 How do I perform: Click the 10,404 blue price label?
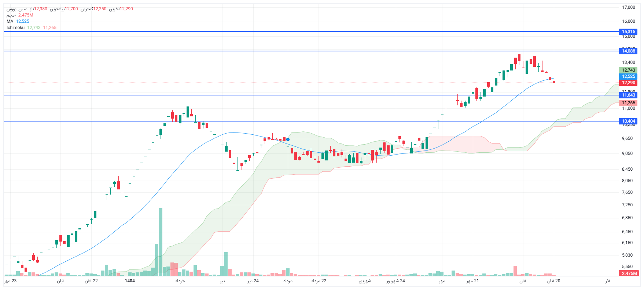(x=628, y=121)
